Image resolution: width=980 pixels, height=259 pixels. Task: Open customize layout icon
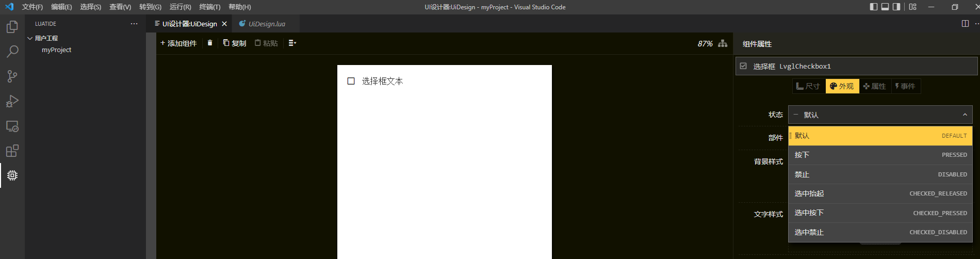tap(913, 7)
